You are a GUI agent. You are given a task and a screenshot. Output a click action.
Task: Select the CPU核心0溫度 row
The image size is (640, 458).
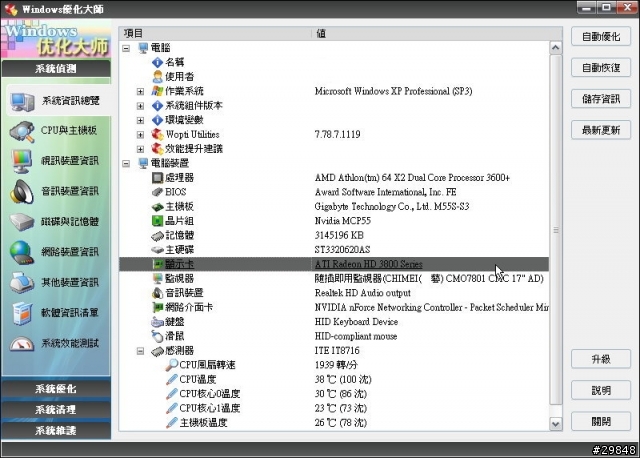(334, 394)
